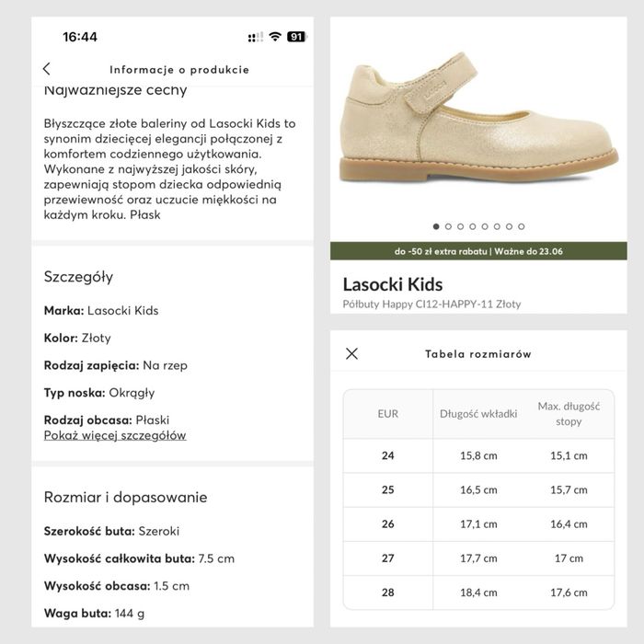Click the Max. długość stopy header
The image size is (644, 644).
click(x=569, y=414)
